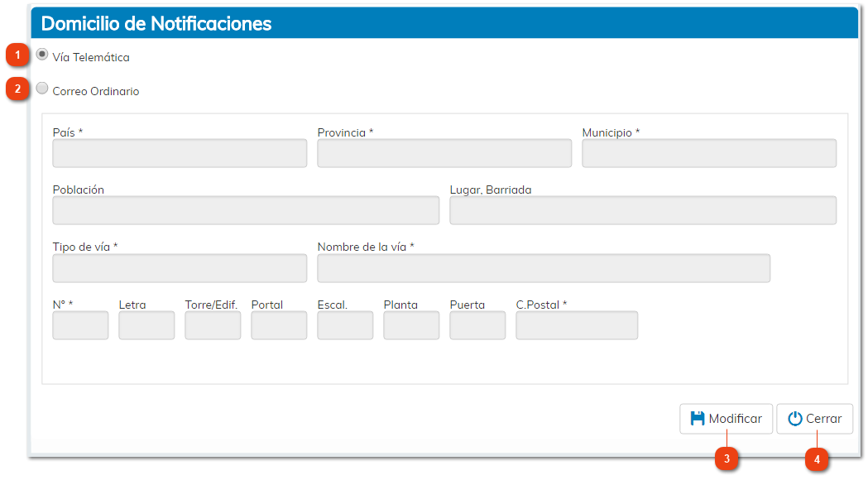Click the Provincia input field
The height and width of the screenshot is (480, 868).
[444, 153]
